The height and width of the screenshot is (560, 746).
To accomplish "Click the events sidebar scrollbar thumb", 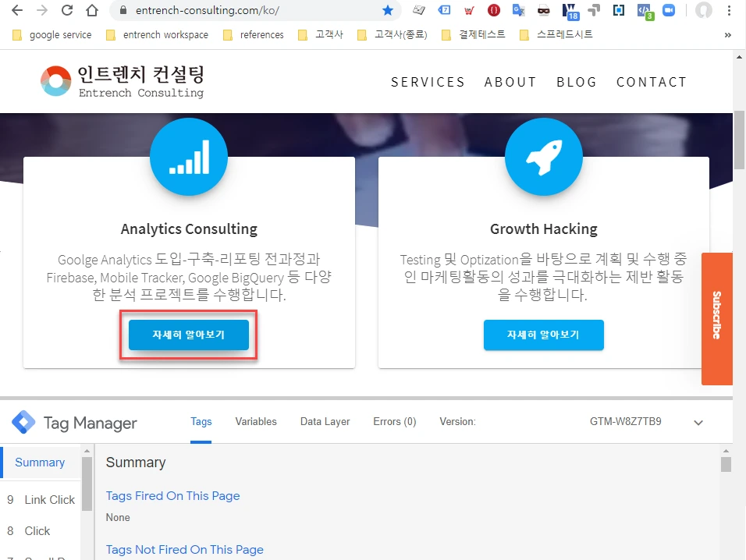I will pos(87,484).
